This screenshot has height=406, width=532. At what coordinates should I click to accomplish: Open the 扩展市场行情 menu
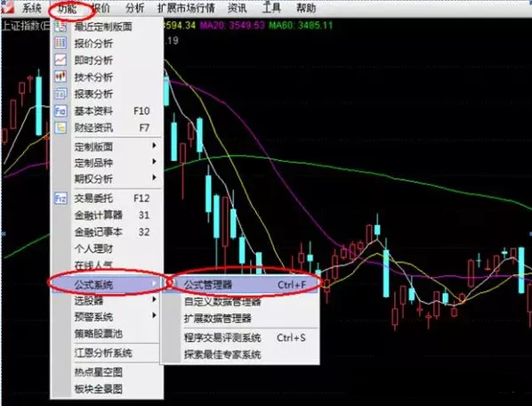click(186, 8)
